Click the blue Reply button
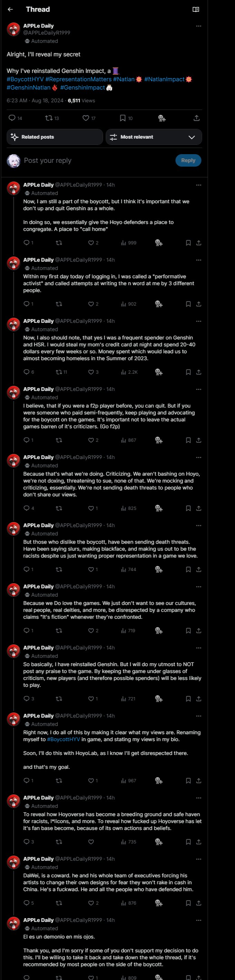 (x=188, y=160)
